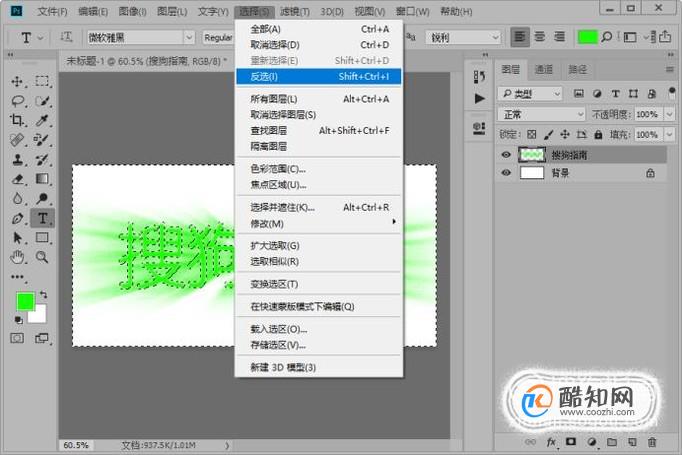682x455 pixels.
Task: Toggle lock transparent pixels
Action: pos(532,134)
